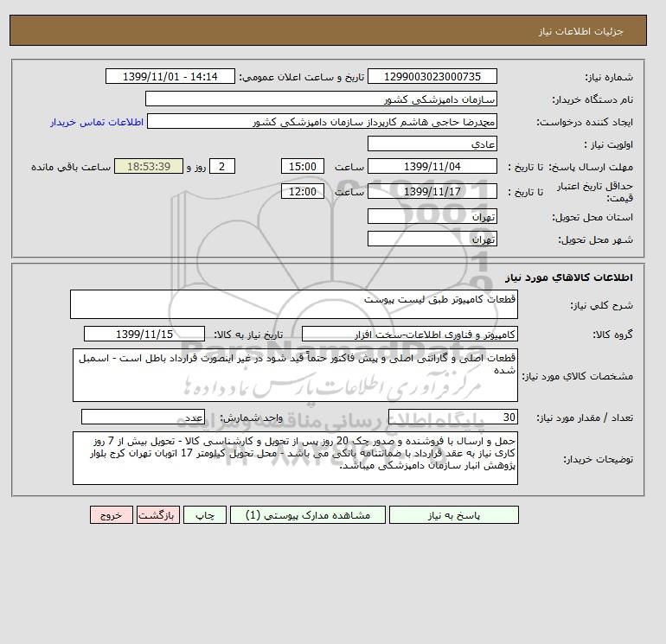
Task: Click the جزئیات اطلاعات نیاز header title
Action: point(580,31)
